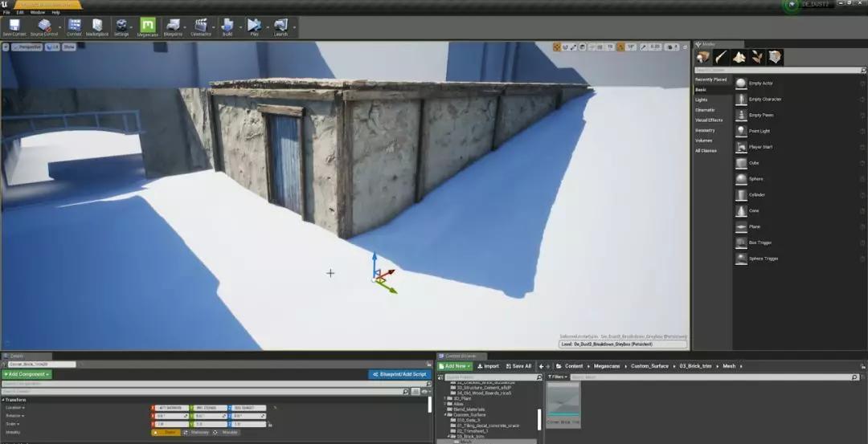
Task: Click the Blueprints toolbar icon
Action: click(x=174, y=27)
